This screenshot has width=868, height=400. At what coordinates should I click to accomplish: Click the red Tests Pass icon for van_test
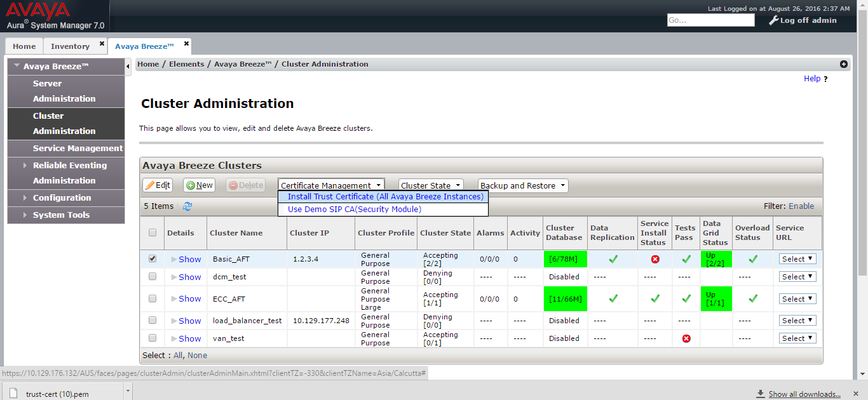tap(686, 338)
